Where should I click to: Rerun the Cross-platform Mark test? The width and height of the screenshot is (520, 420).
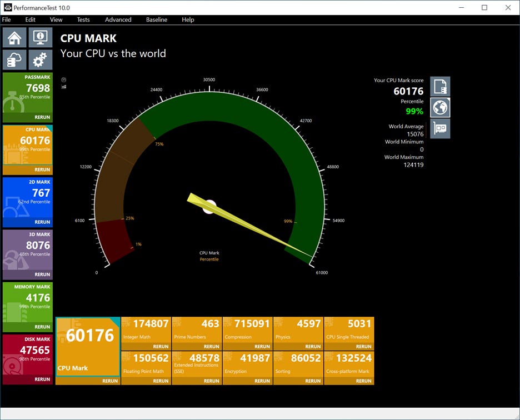click(x=363, y=381)
